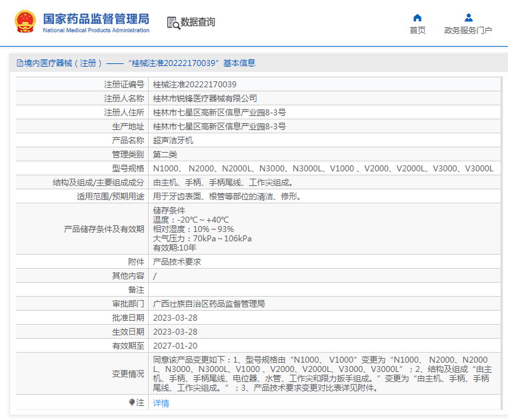
Task: Select expiry date 2027-01-20
Action: tap(175, 346)
